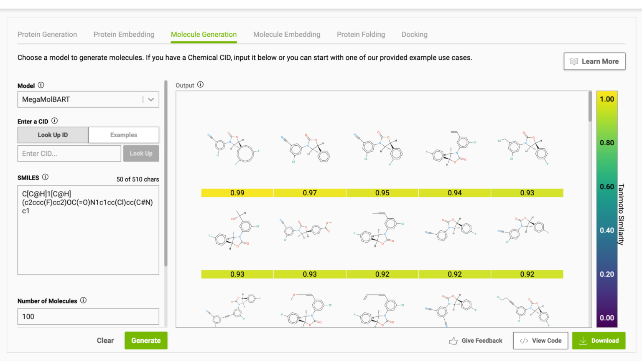Viewport: 642px width, 364px height.
Task: Click the book icon in Learn More
Action: [574, 61]
